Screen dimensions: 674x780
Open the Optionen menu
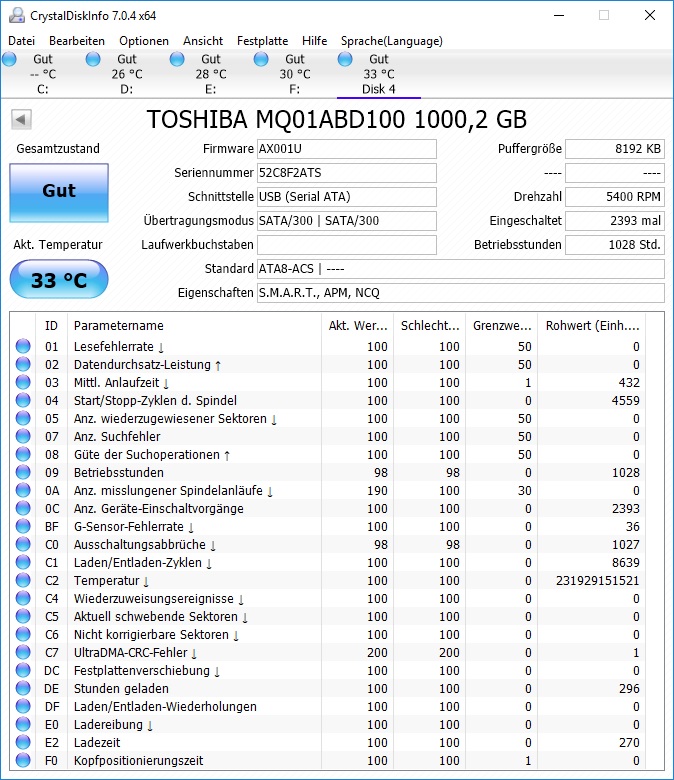click(x=144, y=41)
